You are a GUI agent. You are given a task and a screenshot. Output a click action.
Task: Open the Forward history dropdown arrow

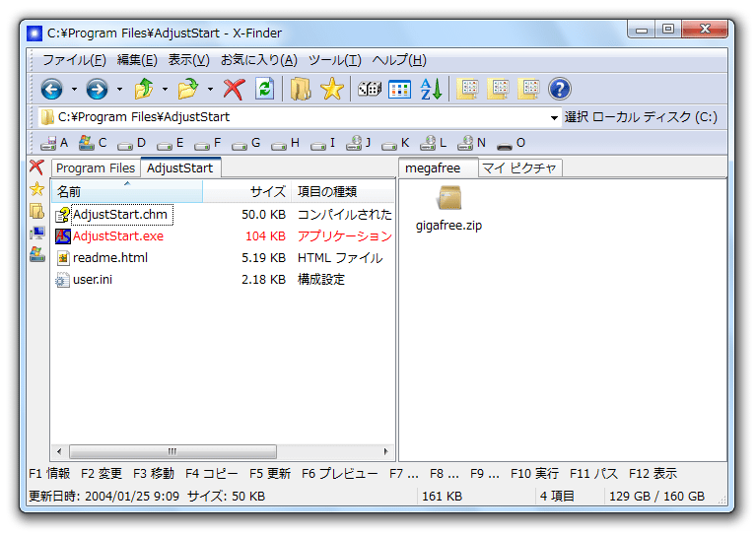pyautogui.click(x=119, y=89)
